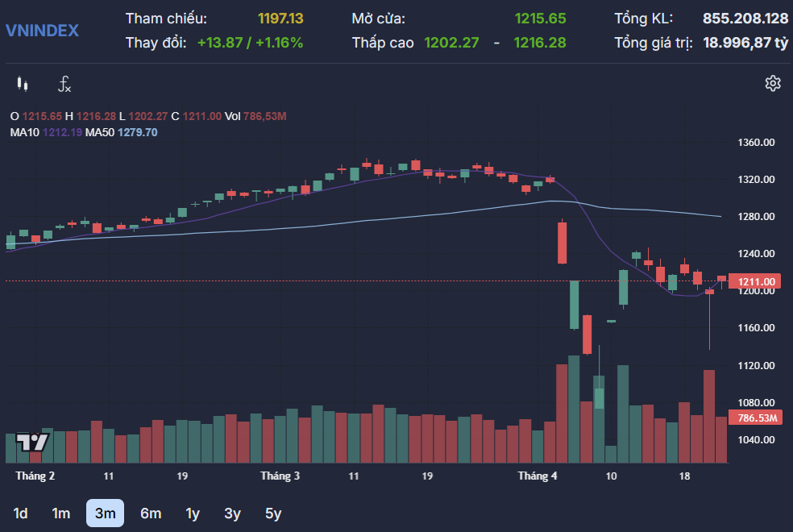The height and width of the screenshot is (532, 793).
Task: Switch to the 1d timeframe tab
Action: tap(20, 513)
